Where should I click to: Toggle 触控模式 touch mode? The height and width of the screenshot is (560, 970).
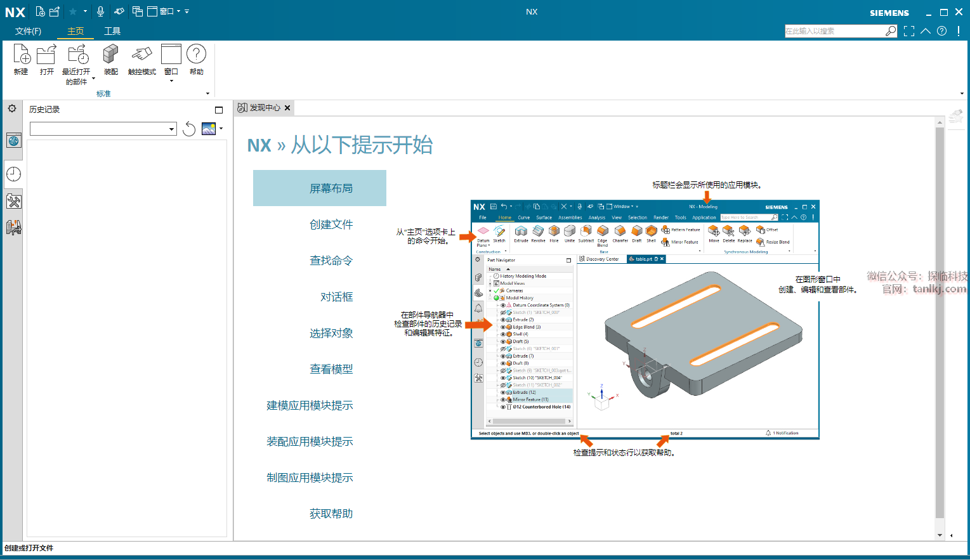point(141,55)
